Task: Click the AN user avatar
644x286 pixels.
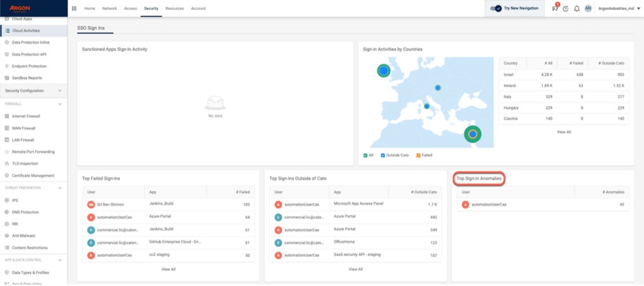Action: click(x=588, y=8)
